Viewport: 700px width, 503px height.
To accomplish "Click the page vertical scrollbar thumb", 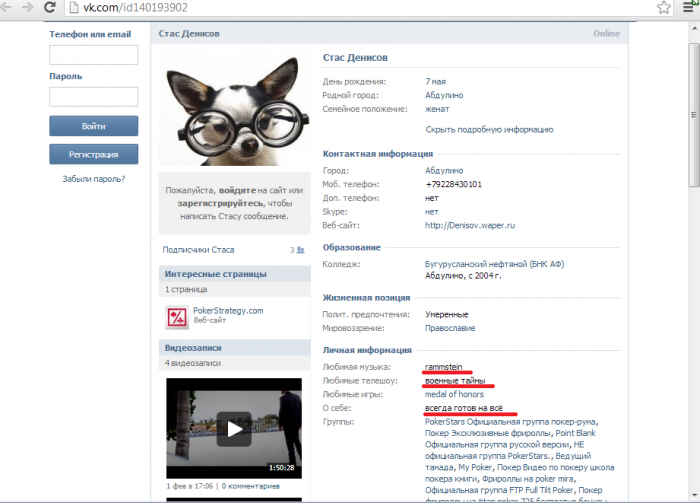I will click(694, 115).
